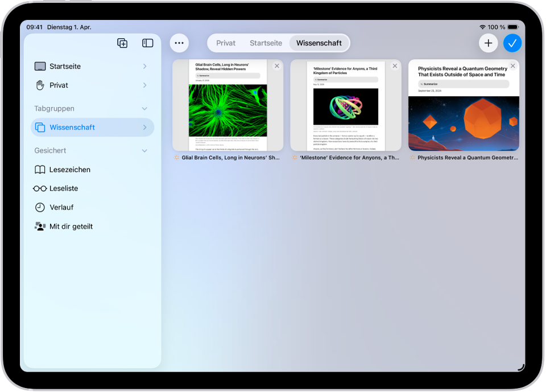Create a new tab with the plus button
This screenshot has height=392, width=546.
tap(488, 43)
